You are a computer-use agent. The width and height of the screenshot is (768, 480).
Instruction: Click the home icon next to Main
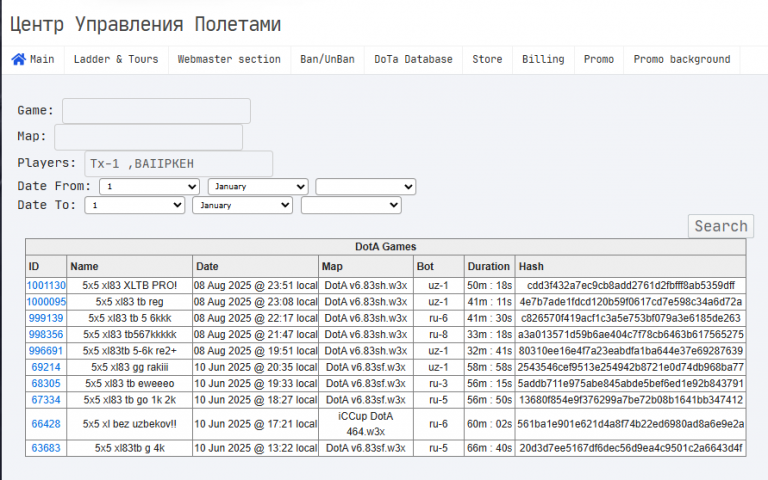point(19,59)
